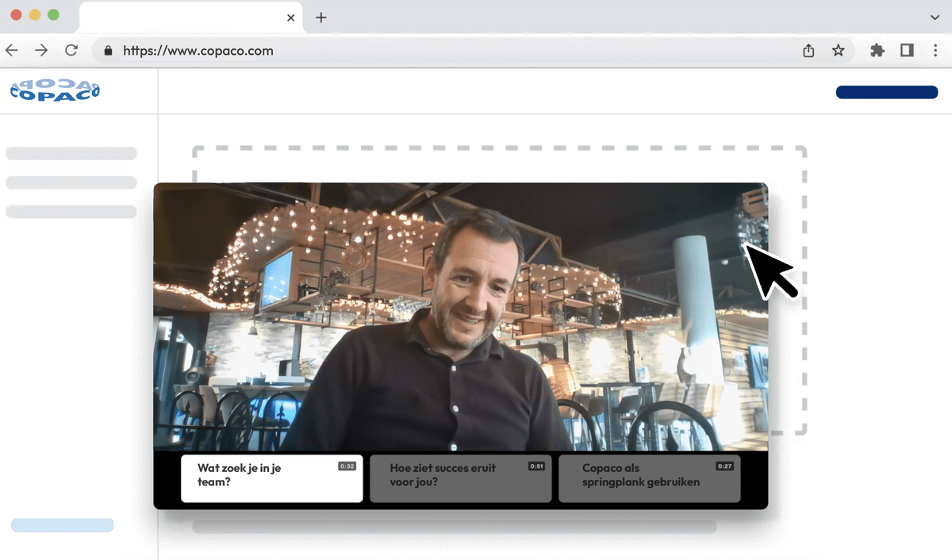The height and width of the screenshot is (560, 952).
Task: Click the share icon in address bar
Action: 808,51
